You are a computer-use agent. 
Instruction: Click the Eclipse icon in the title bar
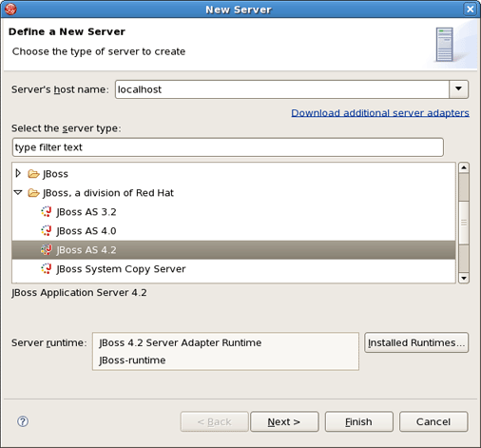point(10,9)
